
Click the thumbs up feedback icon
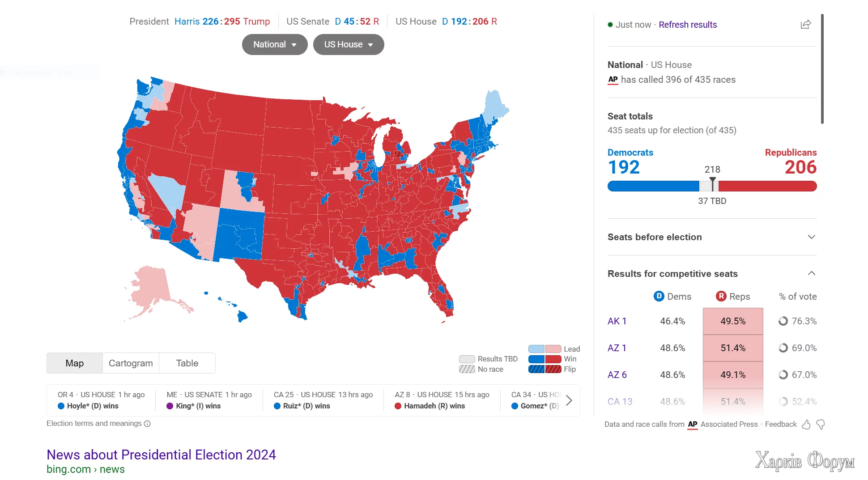tap(806, 425)
